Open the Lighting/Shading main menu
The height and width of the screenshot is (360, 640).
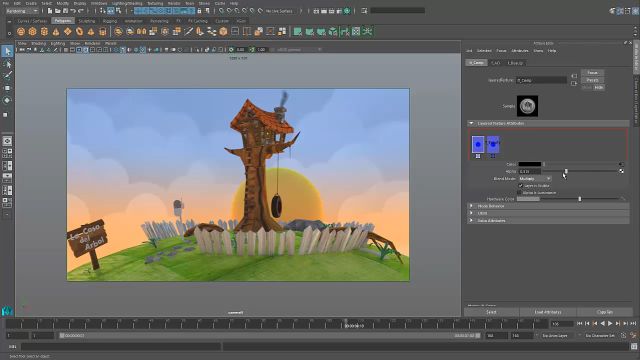click(127, 3)
